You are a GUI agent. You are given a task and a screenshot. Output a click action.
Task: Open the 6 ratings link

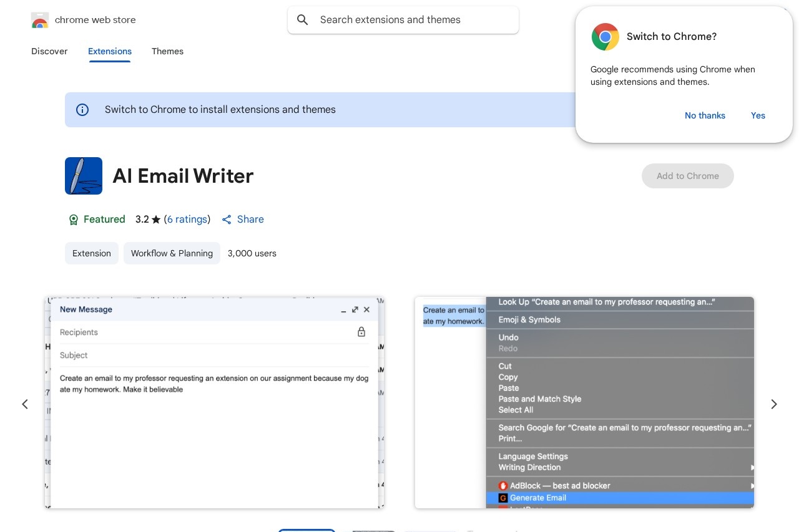pyautogui.click(x=187, y=220)
